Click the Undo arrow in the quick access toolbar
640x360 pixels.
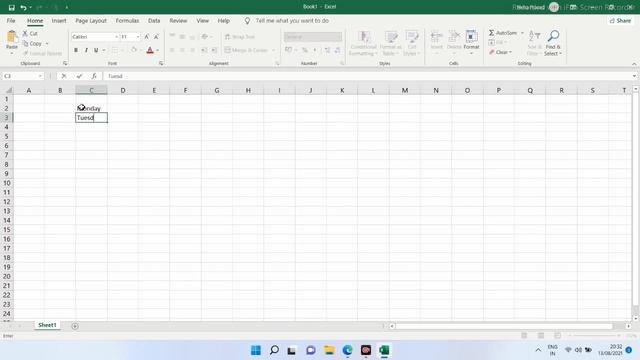coord(23,7)
